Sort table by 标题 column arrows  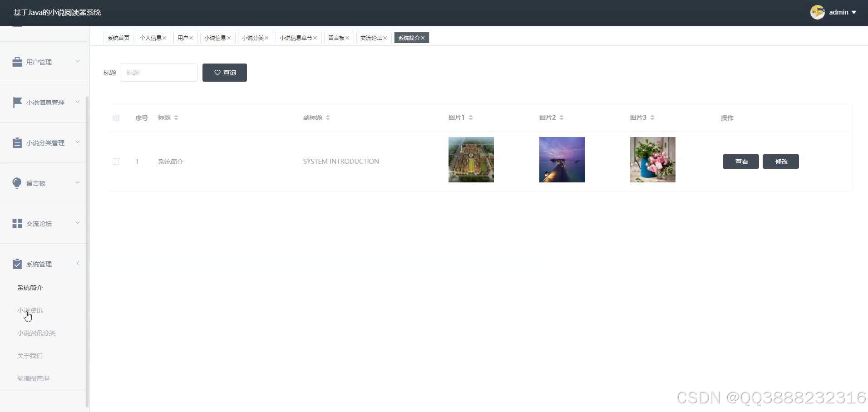(176, 118)
